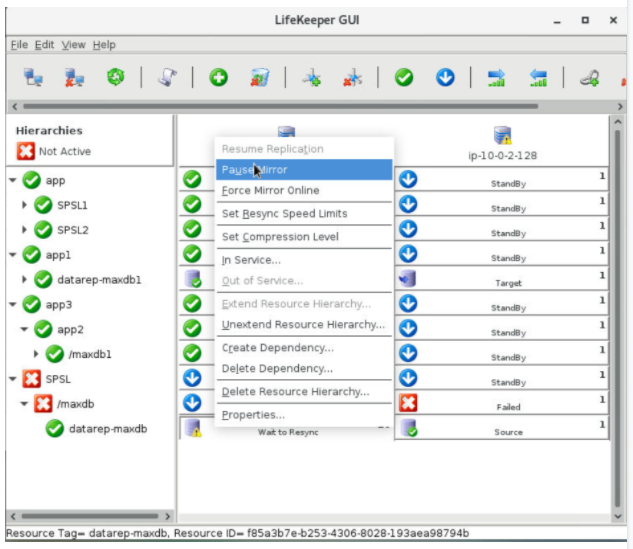Screen dimensions: 633x549
Task: Select Set Resync Speed Limits
Action: (x=304, y=214)
